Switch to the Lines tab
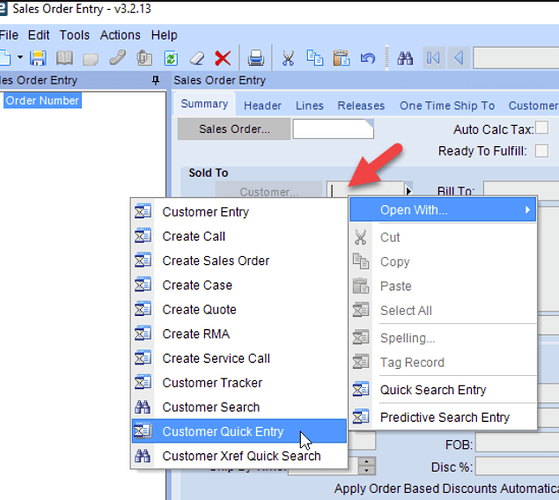This screenshot has height=500, width=559. coord(309,105)
